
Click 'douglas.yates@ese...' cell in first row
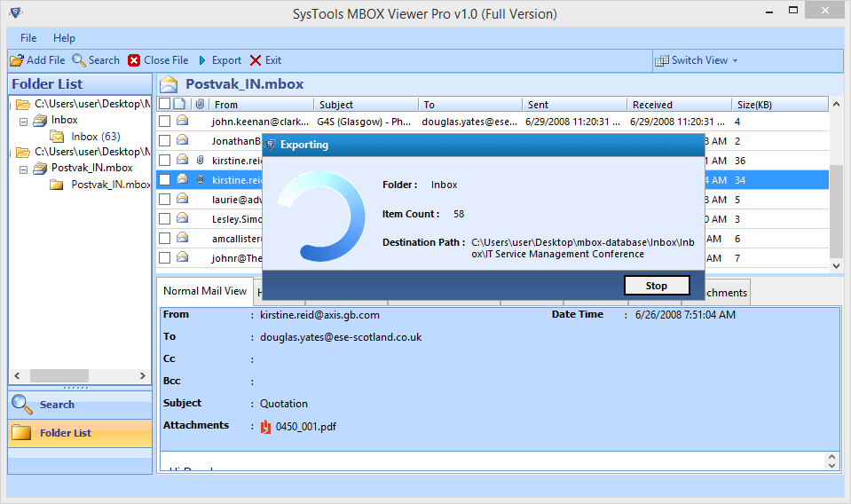point(469,122)
